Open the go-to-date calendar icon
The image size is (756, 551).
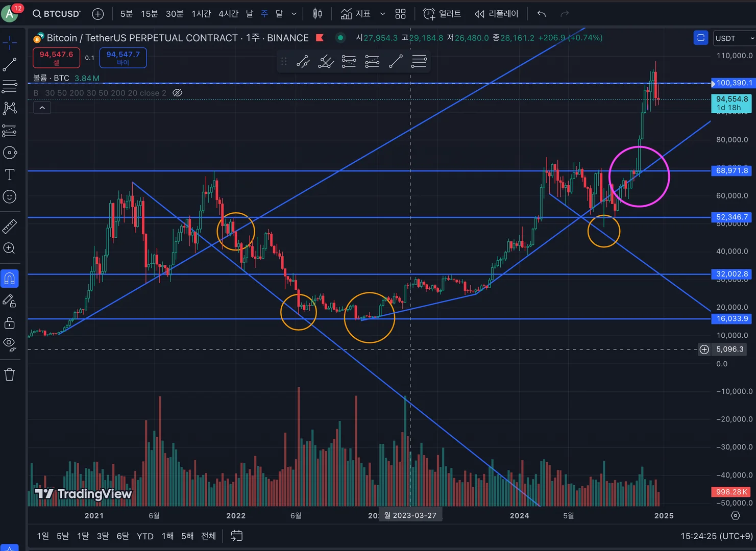coord(236,536)
